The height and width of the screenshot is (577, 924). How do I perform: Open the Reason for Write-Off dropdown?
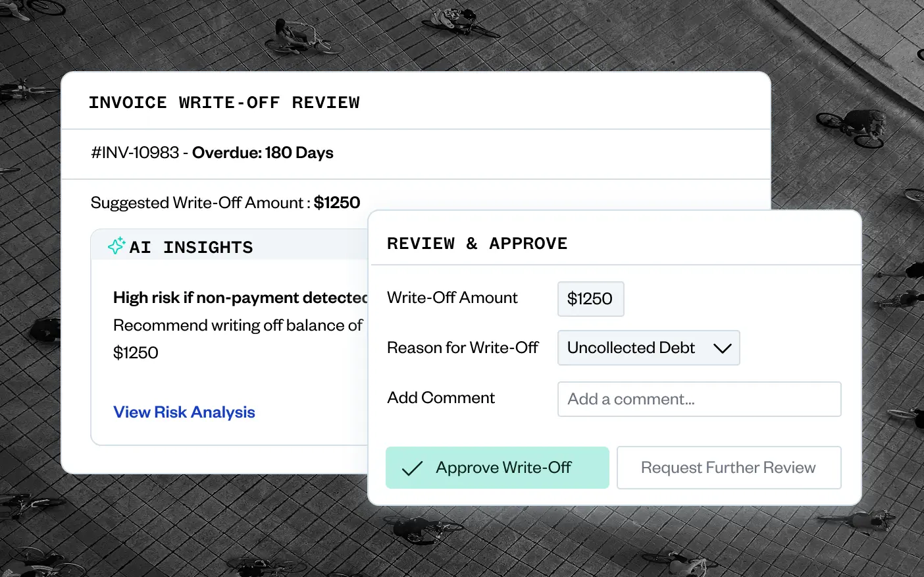point(648,348)
